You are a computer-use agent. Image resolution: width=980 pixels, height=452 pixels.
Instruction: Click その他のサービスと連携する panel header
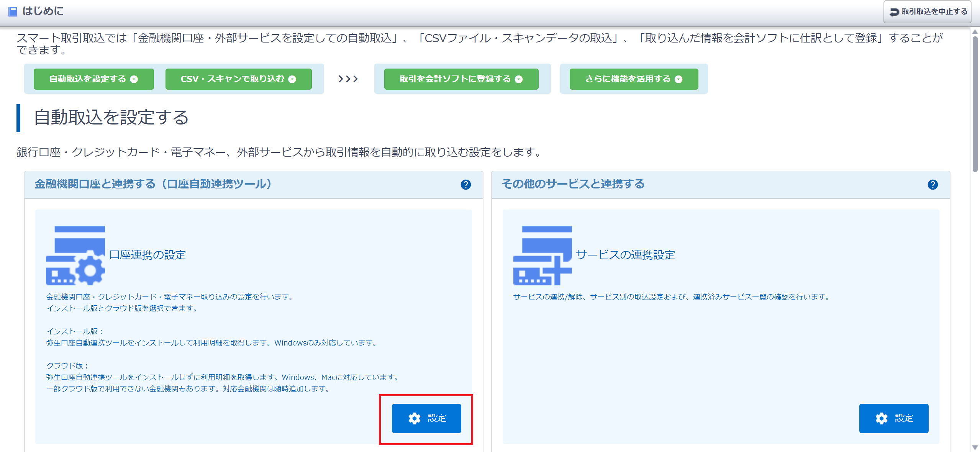(x=721, y=185)
